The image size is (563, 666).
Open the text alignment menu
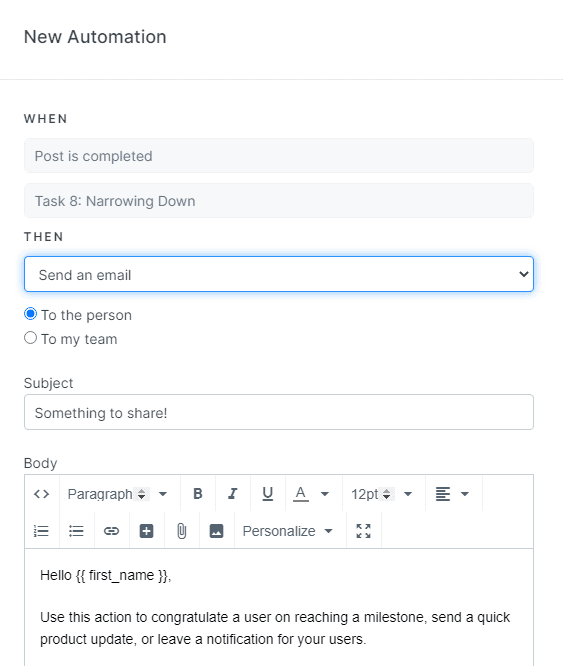tap(453, 494)
